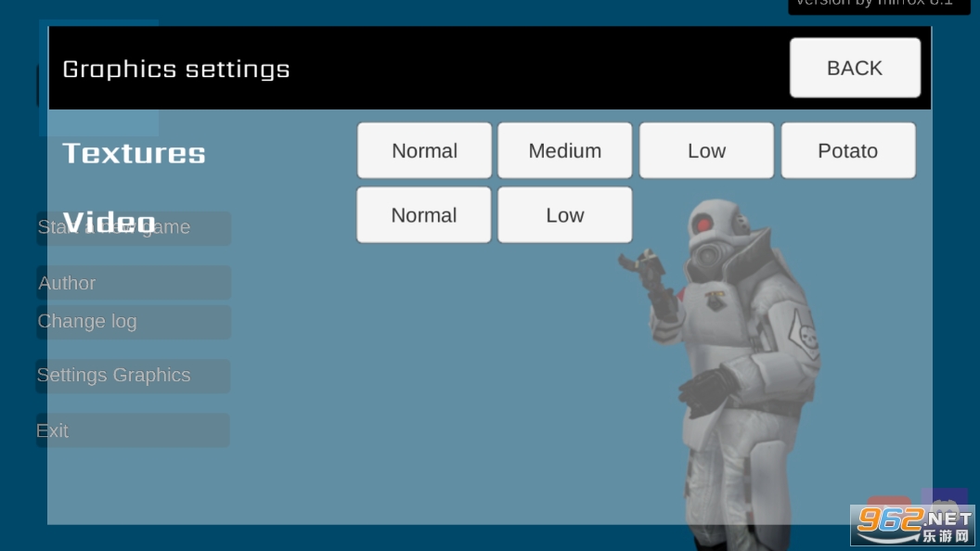Switch Textures to Potato quality
Viewport: 980px width, 551px height.
pyautogui.click(x=847, y=150)
